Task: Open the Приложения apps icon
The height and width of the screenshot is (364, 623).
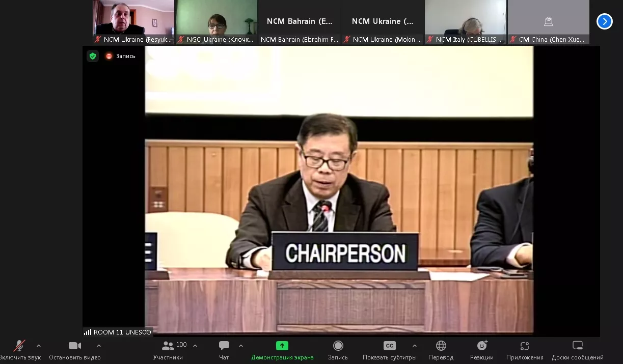Action: point(524,346)
